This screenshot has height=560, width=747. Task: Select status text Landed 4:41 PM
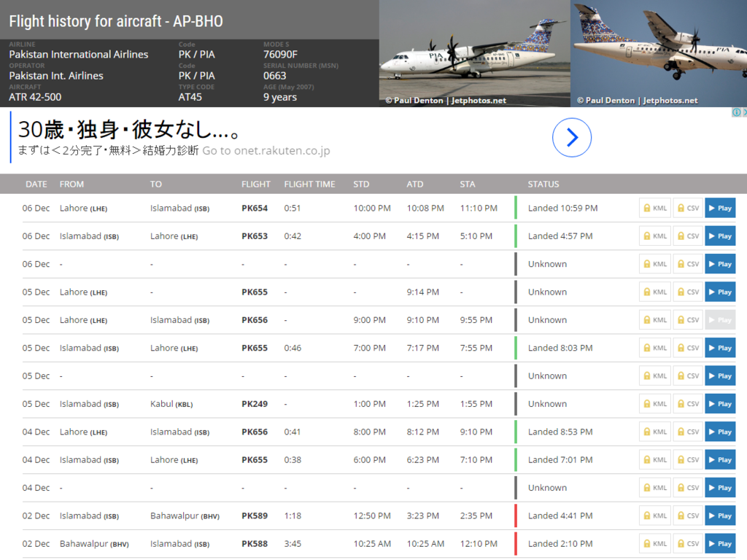click(560, 516)
